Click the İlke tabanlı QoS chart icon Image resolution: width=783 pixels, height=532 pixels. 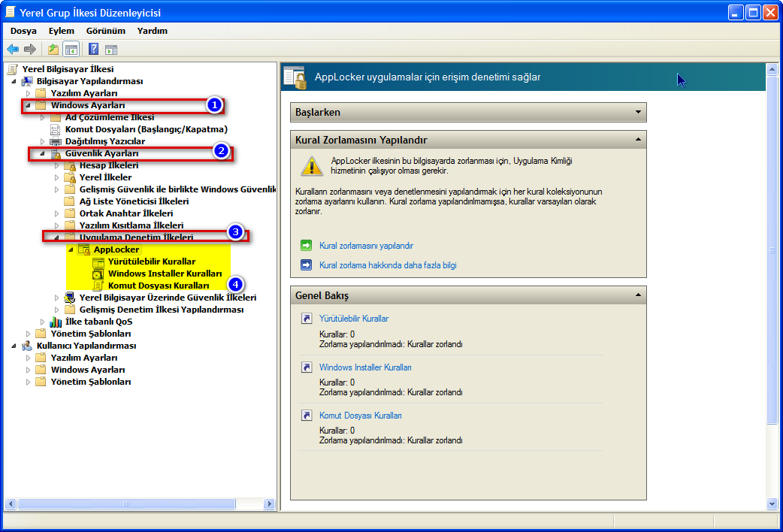pos(56,322)
